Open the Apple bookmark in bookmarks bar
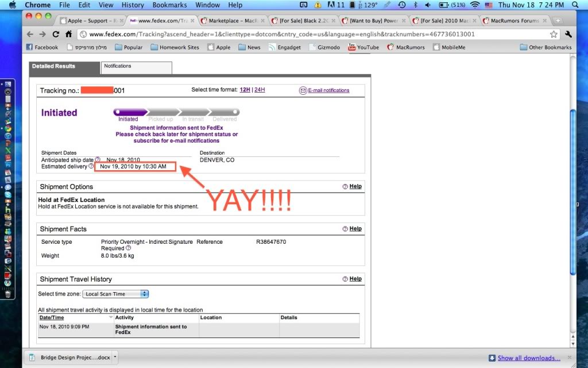Image resolution: width=588 pixels, height=368 pixels. click(219, 47)
